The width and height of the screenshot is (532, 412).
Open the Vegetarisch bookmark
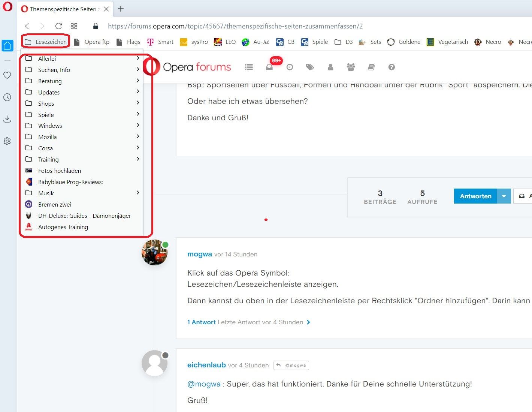pos(447,42)
